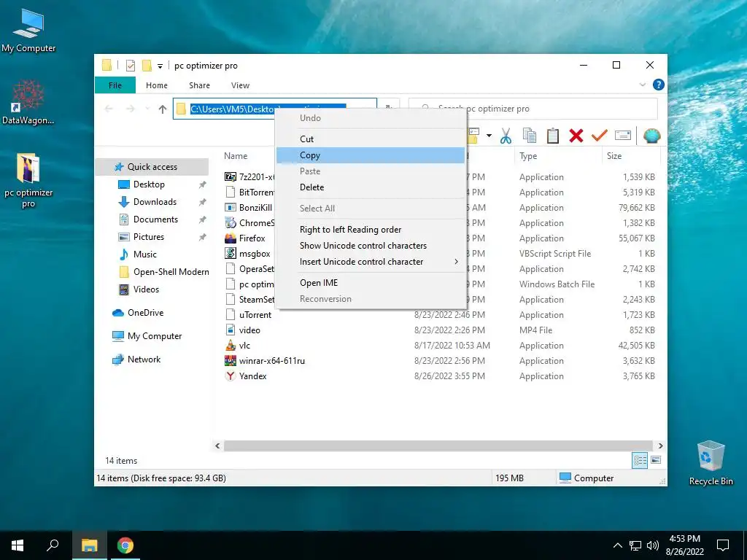The image size is (747, 560).
Task: Click New Folder icon in title bar
Action: [x=147, y=66]
